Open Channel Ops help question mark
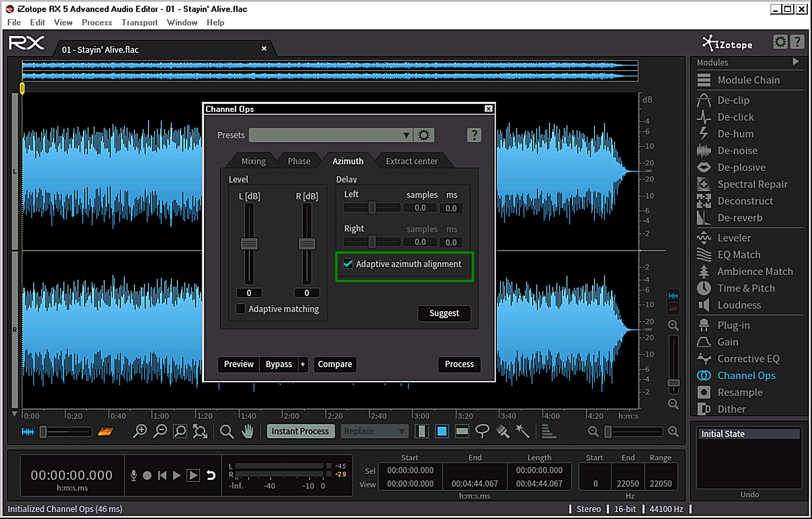 pos(474,135)
